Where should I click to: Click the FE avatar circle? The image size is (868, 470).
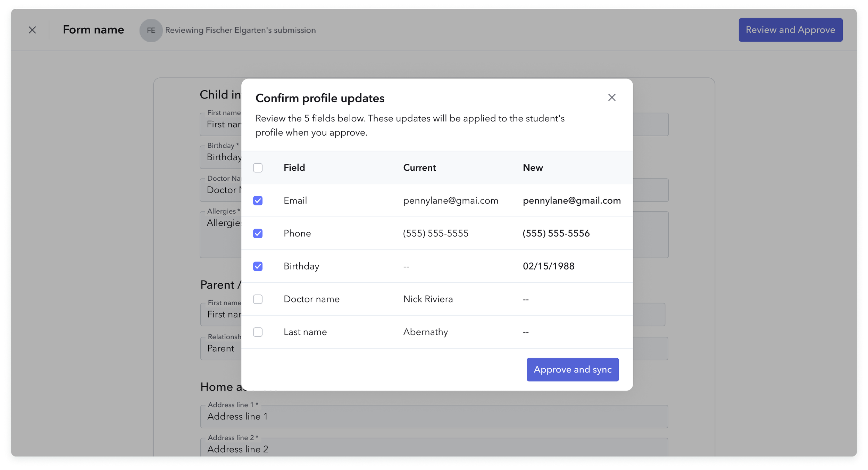151,31
